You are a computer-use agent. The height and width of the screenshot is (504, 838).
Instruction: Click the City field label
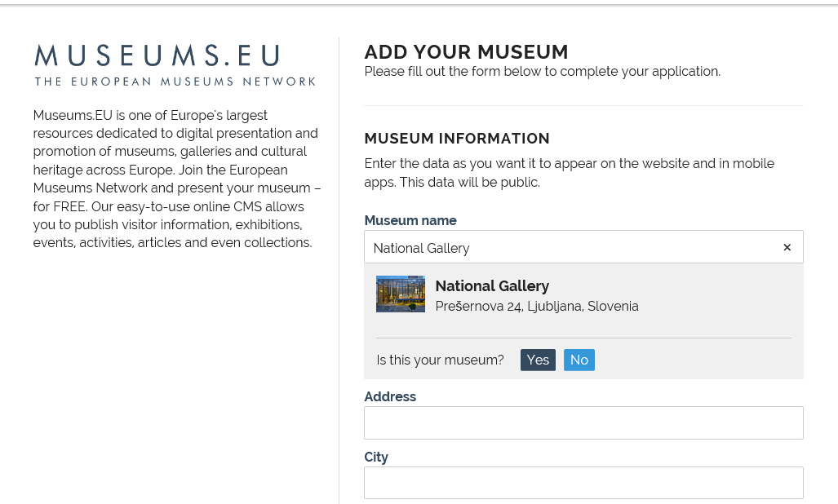click(x=375, y=457)
